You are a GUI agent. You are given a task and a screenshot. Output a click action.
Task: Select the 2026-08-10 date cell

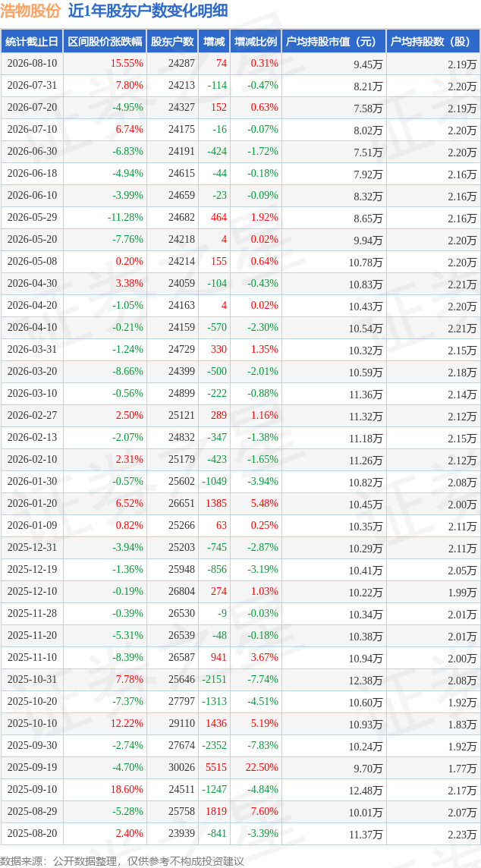pos(32,64)
